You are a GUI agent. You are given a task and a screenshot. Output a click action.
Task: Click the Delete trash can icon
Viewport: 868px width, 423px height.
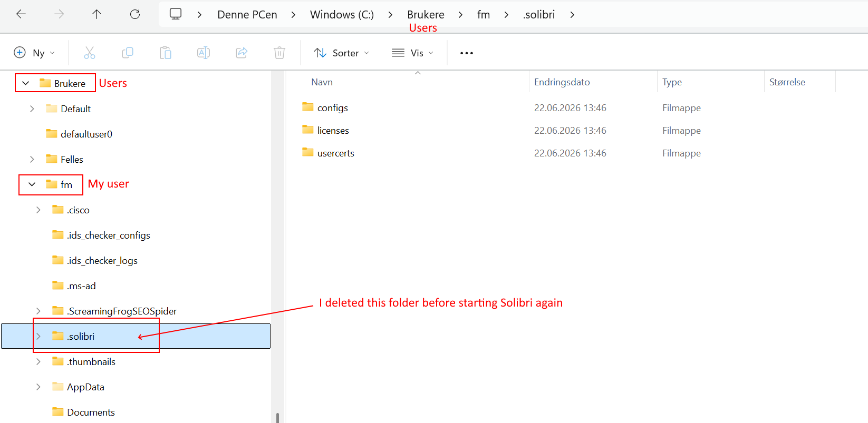pos(279,53)
